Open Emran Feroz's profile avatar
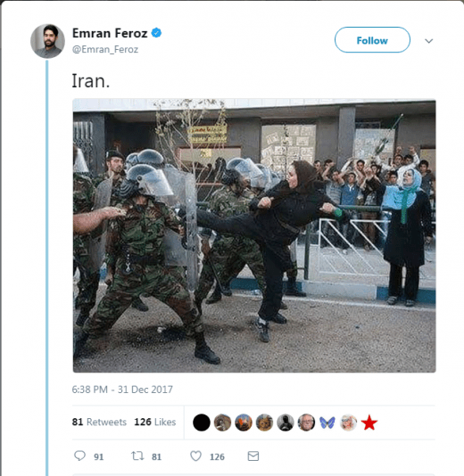 tap(47, 41)
